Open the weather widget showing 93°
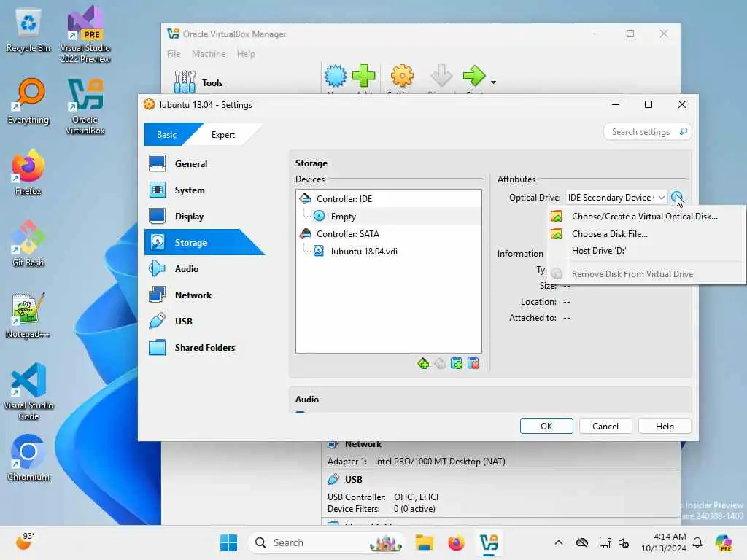The height and width of the screenshot is (560, 747). point(26,542)
